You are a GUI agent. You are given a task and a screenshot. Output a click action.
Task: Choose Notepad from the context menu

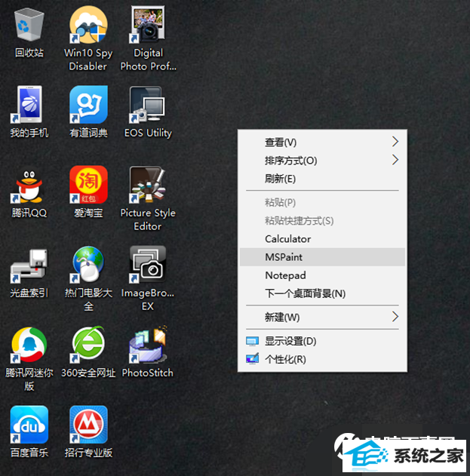pos(285,275)
